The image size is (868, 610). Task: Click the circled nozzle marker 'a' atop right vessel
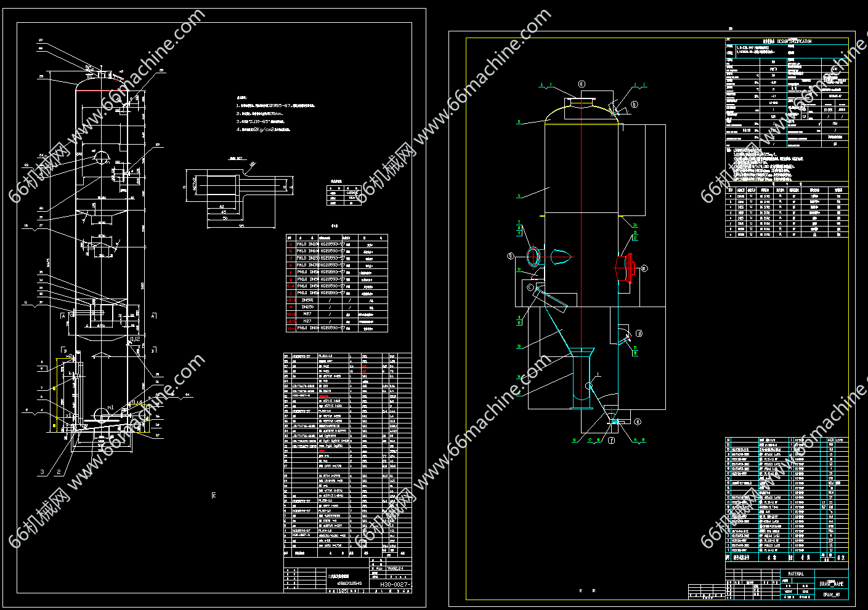point(581,83)
